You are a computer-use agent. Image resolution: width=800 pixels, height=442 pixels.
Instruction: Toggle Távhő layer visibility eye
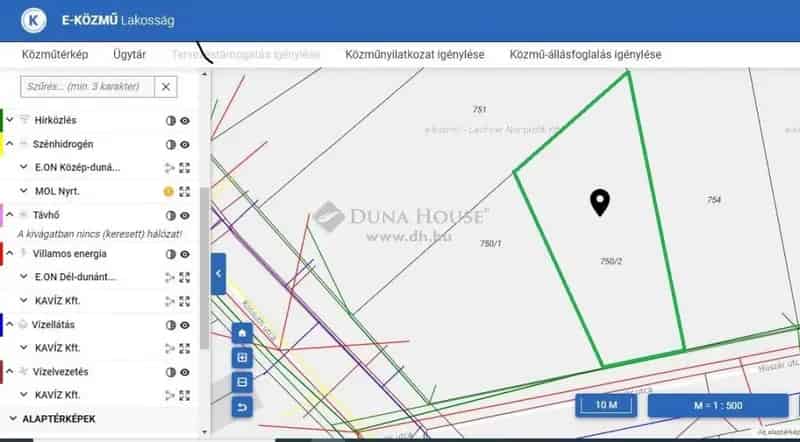click(185, 215)
